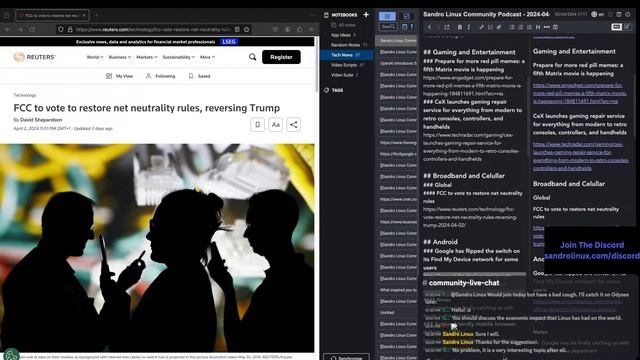Screen dimensions: 640x360
Task: Open author David Shepardson link
Action: [x=41, y=120]
